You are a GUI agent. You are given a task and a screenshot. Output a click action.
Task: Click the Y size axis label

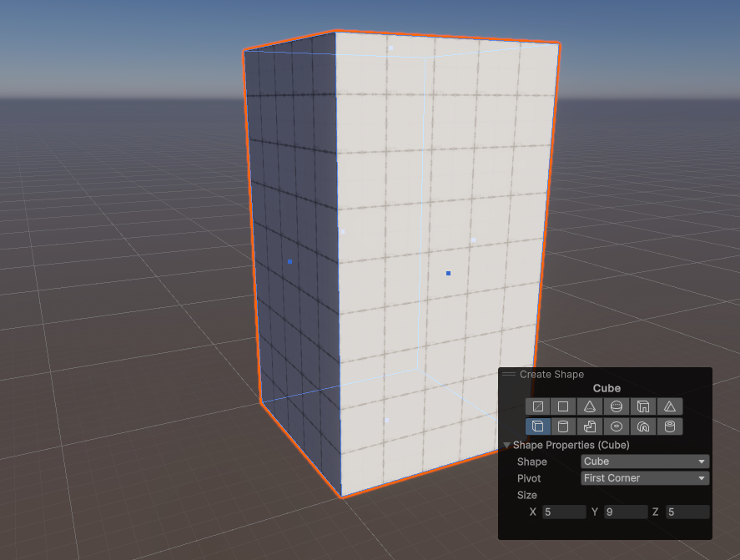[595, 512]
